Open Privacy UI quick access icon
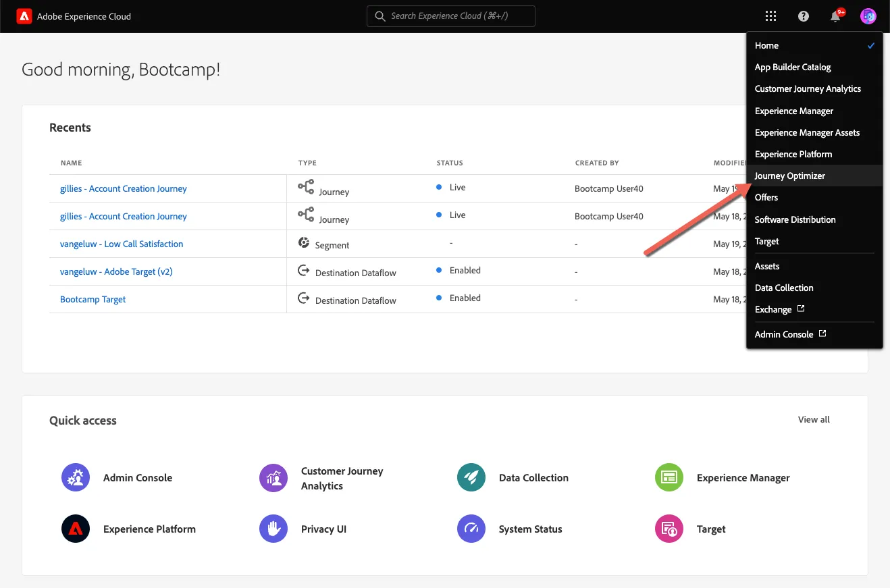The image size is (890, 588). [x=273, y=529]
